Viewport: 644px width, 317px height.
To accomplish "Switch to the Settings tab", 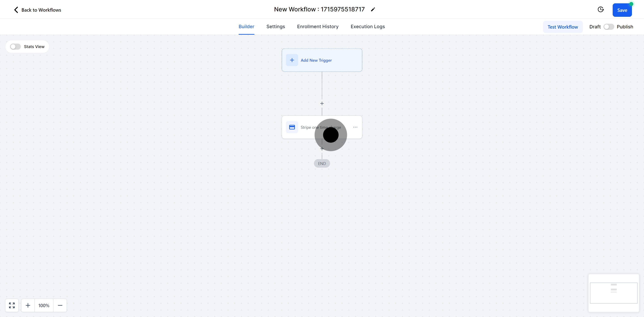I will [275, 27].
